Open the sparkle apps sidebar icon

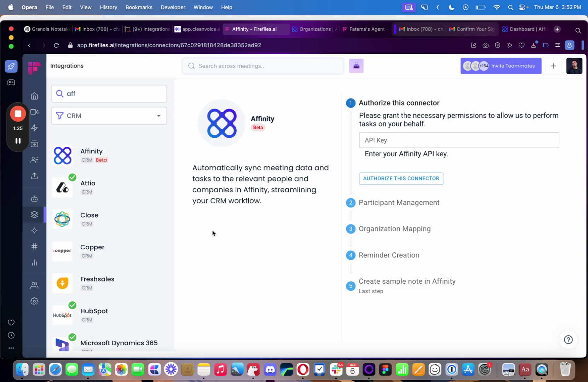(x=34, y=231)
